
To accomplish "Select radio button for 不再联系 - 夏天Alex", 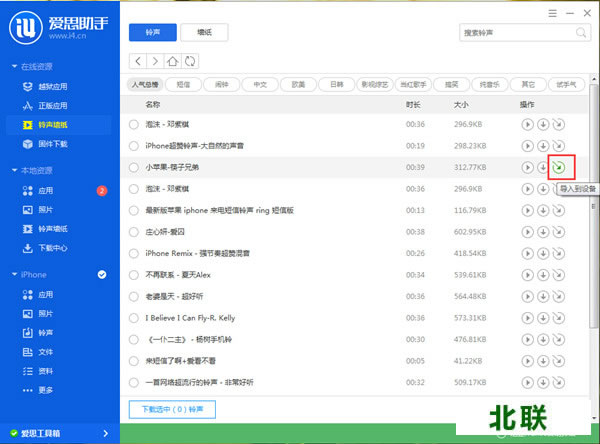I will click(134, 274).
